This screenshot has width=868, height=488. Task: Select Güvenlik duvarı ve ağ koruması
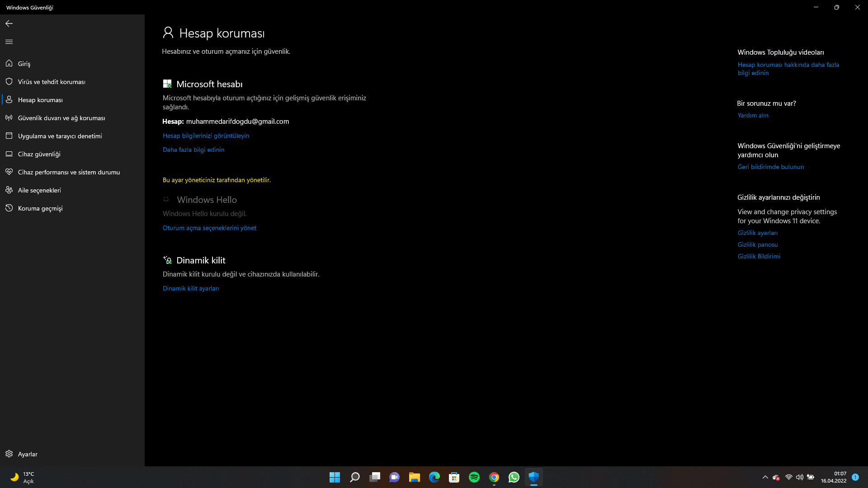pyautogui.click(x=61, y=118)
